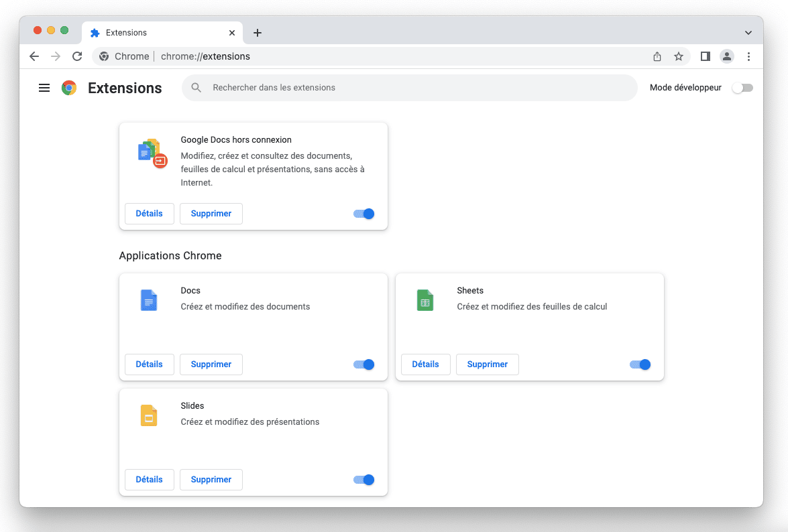Share this page with the share icon
The image size is (788, 532).
657,56
